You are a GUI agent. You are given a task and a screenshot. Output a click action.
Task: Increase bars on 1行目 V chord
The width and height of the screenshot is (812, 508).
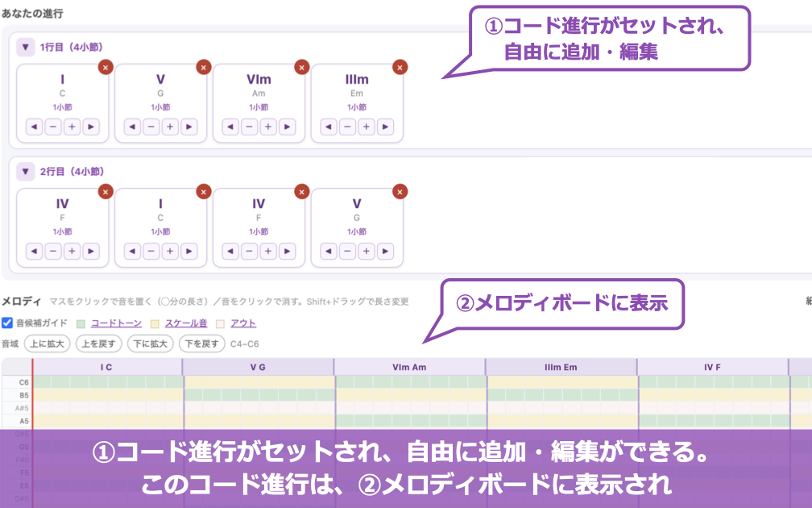[x=170, y=127]
